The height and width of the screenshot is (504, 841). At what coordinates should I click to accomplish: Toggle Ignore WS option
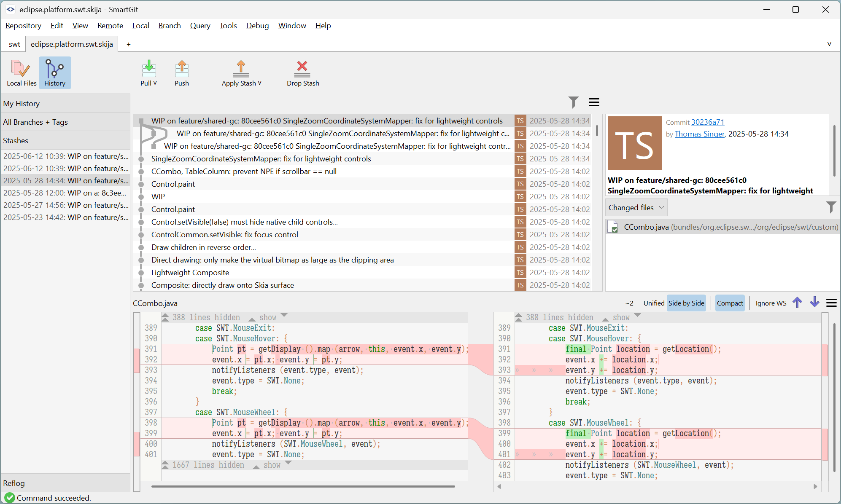pyautogui.click(x=771, y=303)
